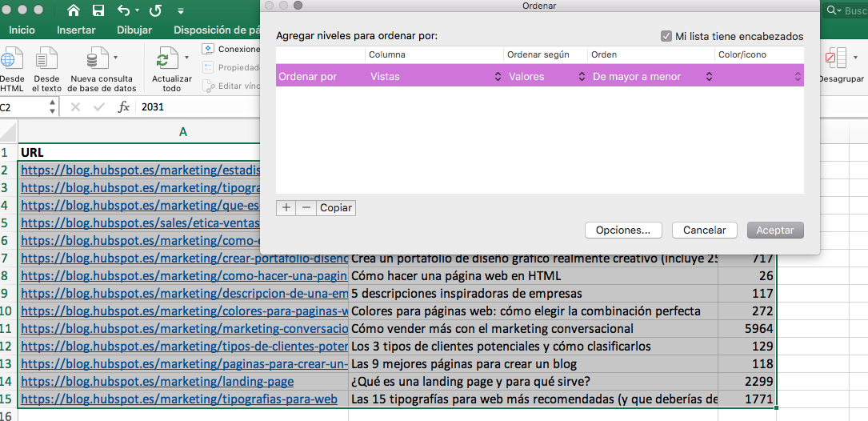The image size is (868, 421).
Task: Click the fx insert function icon
Action: [123, 107]
